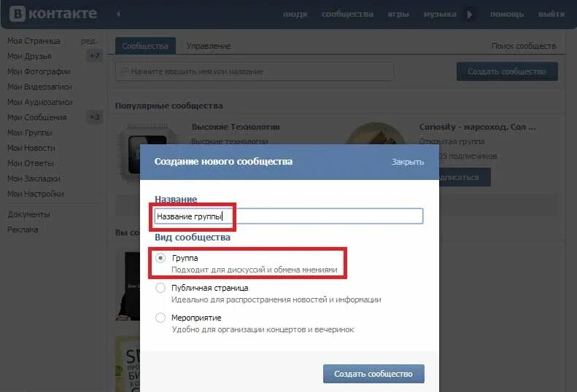Switch to the Управление tab
This screenshot has width=577, height=392.
[209, 46]
